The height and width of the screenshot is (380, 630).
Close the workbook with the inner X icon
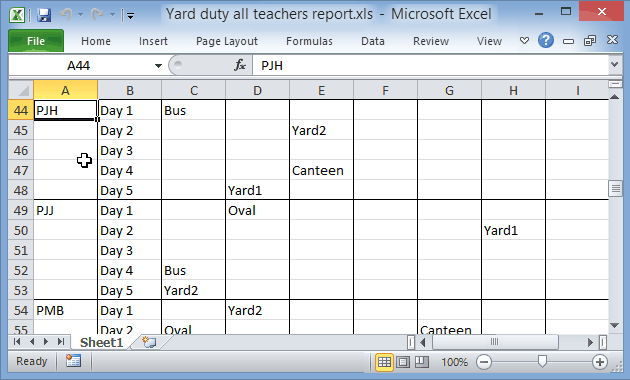pyautogui.click(x=612, y=40)
